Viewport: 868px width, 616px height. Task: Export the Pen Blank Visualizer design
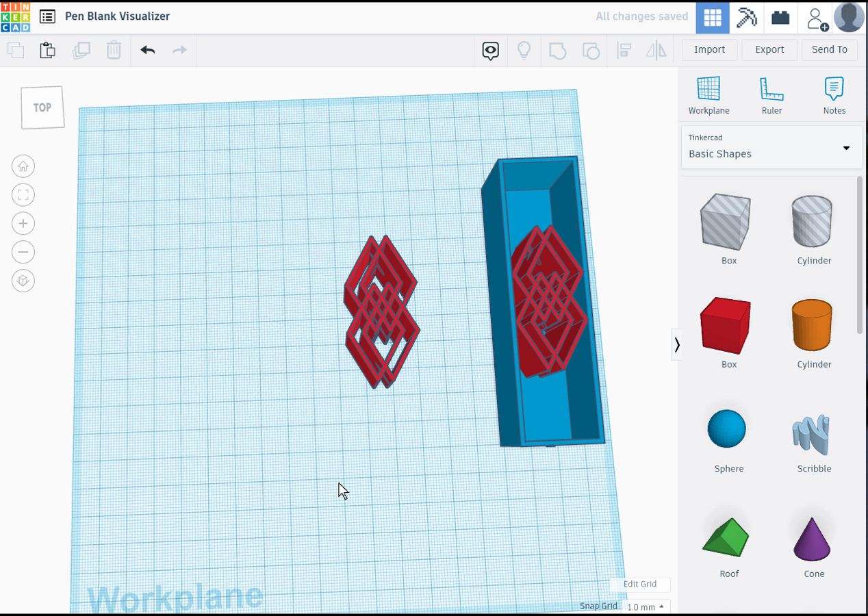[769, 49]
